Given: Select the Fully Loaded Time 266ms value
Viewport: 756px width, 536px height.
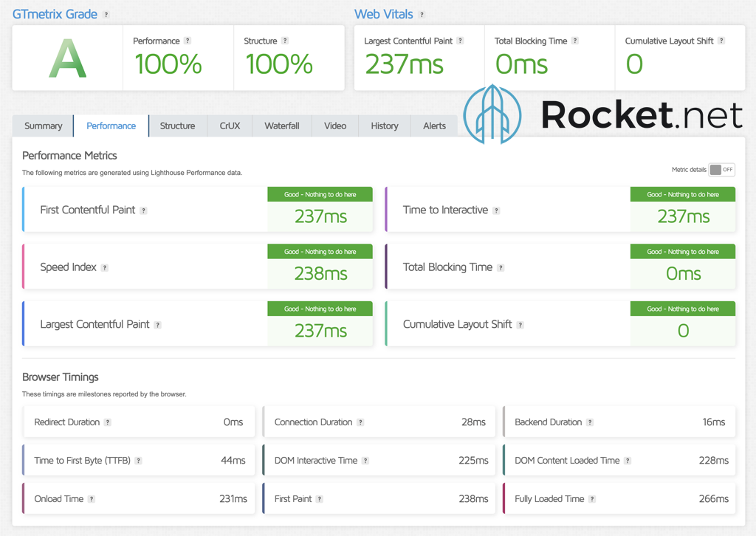Looking at the screenshot, I should [714, 499].
